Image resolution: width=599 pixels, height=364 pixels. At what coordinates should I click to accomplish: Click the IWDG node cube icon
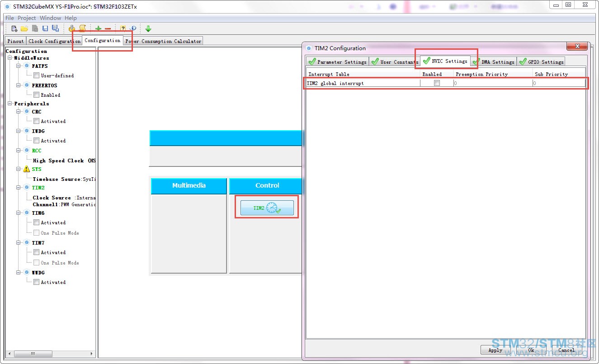click(27, 131)
